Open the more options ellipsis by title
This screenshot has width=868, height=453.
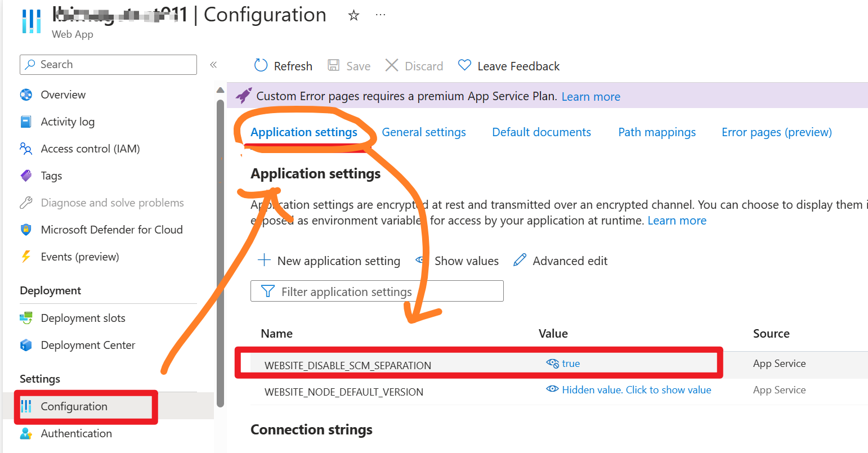(381, 15)
